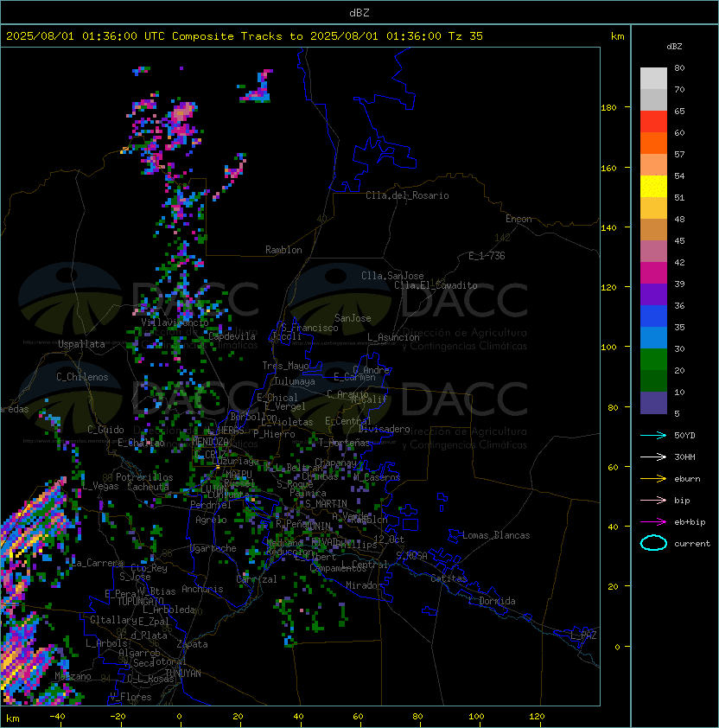The height and width of the screenshot is (728, 719).
Task: Select the bright yellow swatch between 54 and 51 dBZ
Action: [653, 187]
